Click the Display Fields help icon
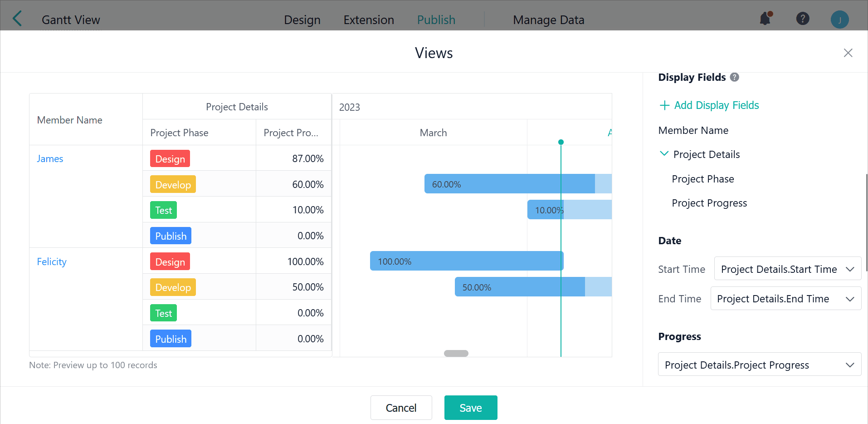Screen dimensions: 868x424 point(734,77)
